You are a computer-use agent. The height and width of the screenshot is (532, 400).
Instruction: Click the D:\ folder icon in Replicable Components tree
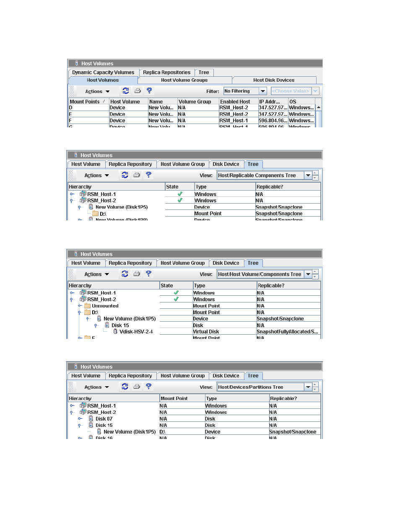pos(95,214)
